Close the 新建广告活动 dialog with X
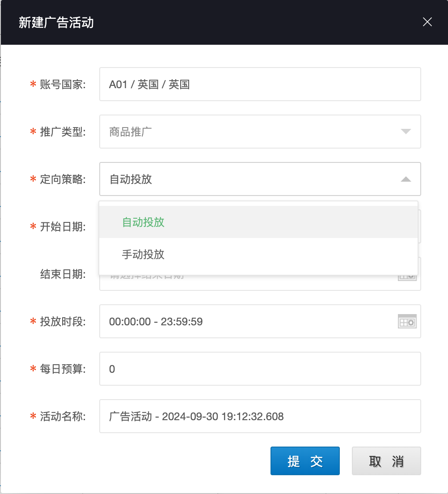 pos(427,22)
